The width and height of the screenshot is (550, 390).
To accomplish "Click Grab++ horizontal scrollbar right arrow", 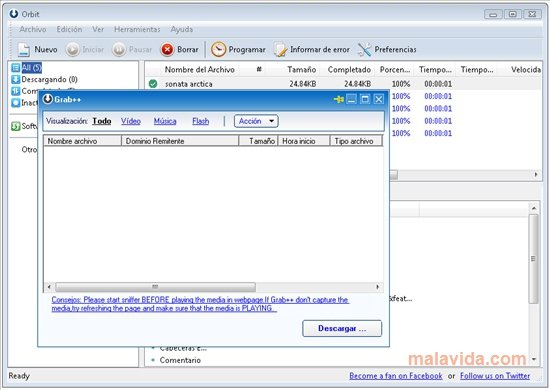I will 377,287.
